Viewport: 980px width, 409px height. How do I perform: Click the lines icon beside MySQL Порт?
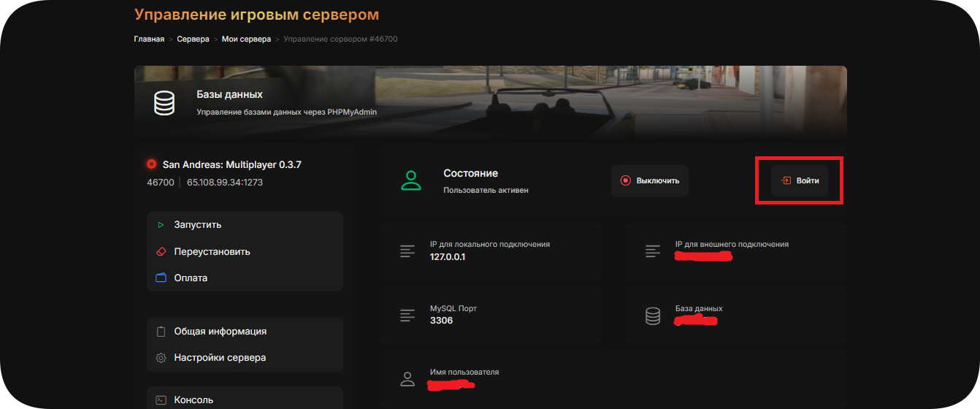point(407,316)
